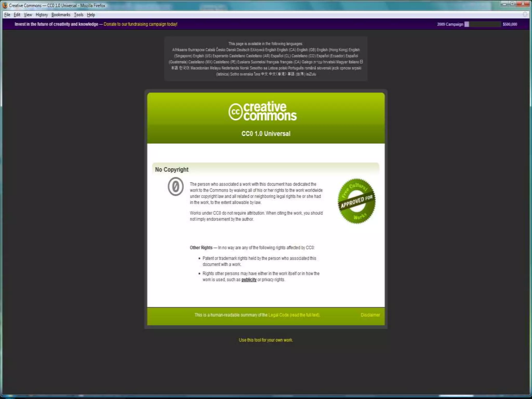Image resolution: width=532 pixels, height=399 pixels.
Task: Switch page language to Esperanto
Action: (x=221, y=56)
